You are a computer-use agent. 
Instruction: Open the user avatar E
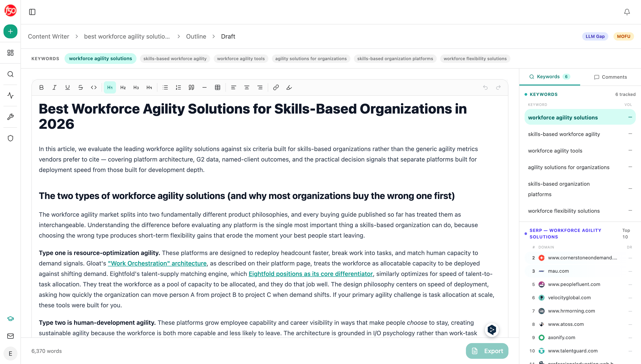tap(10, 354)
